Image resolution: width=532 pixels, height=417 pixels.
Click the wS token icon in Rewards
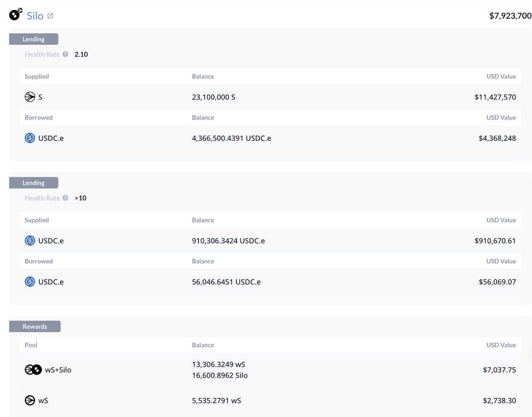30,400
